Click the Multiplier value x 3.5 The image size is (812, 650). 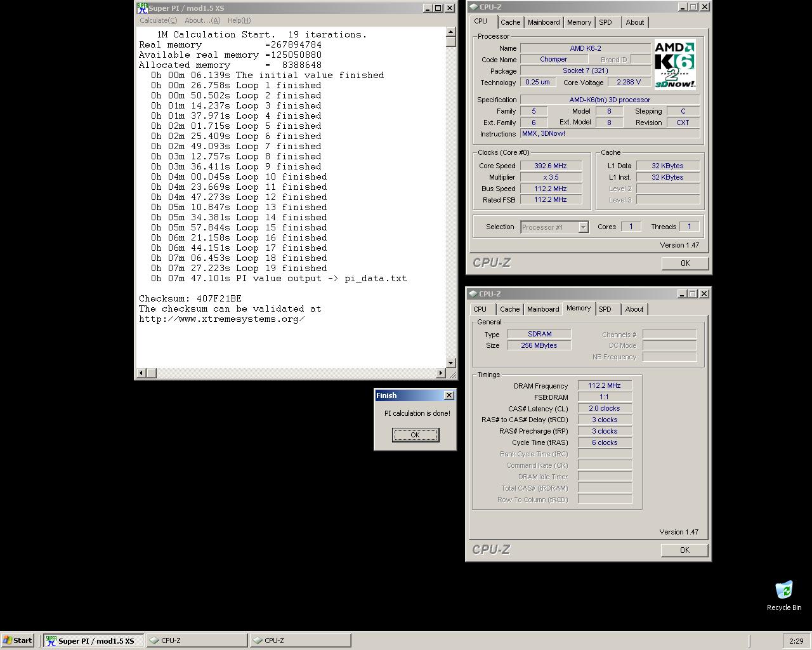point(551,177)
